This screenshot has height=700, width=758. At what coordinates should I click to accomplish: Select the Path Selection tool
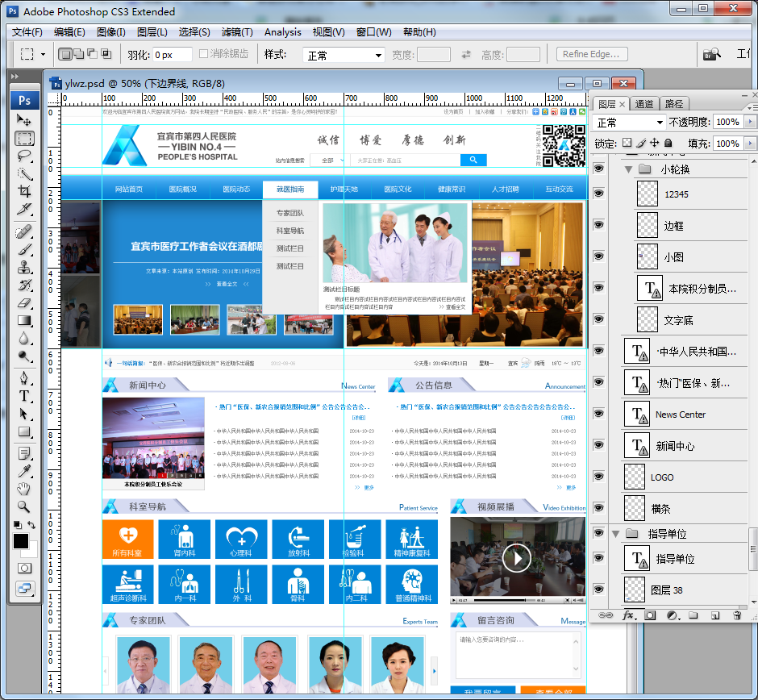point(24,414)
